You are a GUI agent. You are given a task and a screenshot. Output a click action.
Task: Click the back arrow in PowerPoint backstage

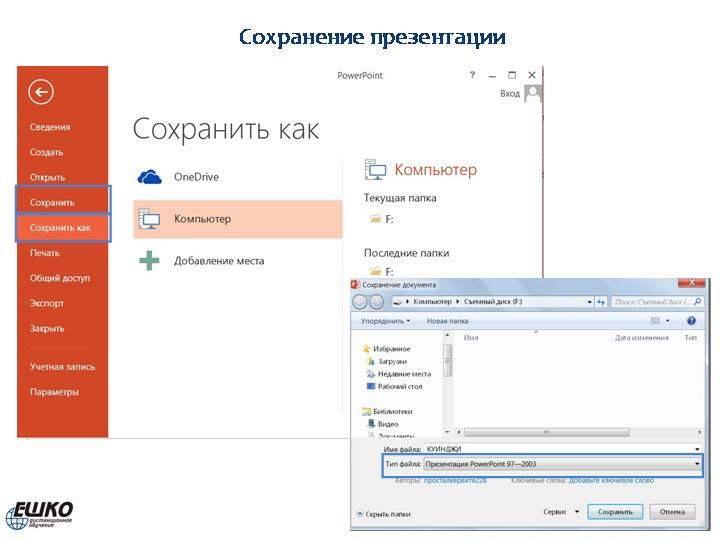(41, 92)
